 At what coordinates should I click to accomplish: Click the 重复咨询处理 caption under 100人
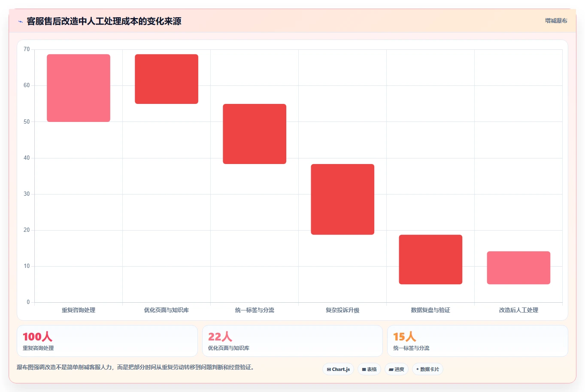click(38, 348)
